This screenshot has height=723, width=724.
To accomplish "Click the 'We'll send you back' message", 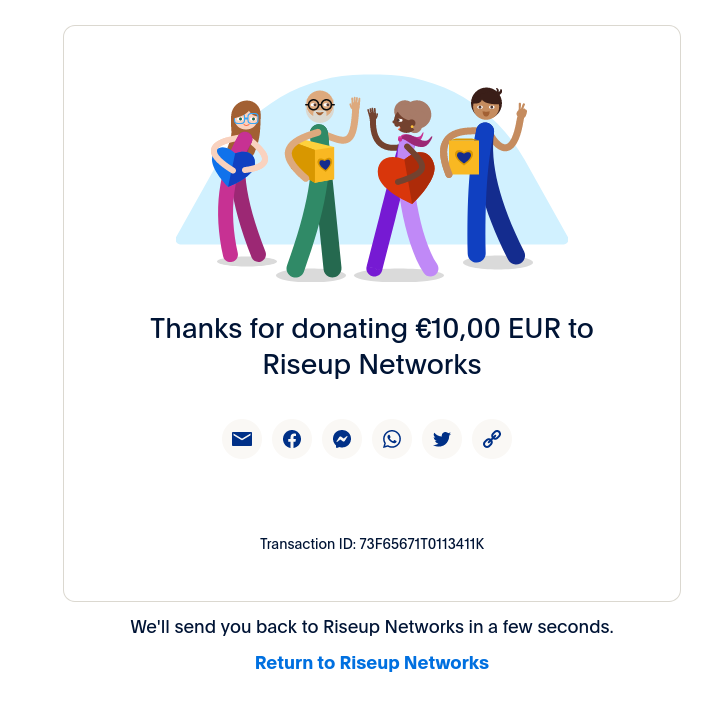I will pyautogui.click(x=372, y=627).
